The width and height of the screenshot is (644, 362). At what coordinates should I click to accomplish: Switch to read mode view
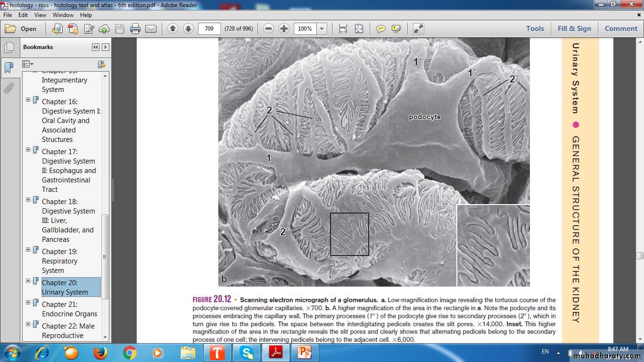(418, 29)
